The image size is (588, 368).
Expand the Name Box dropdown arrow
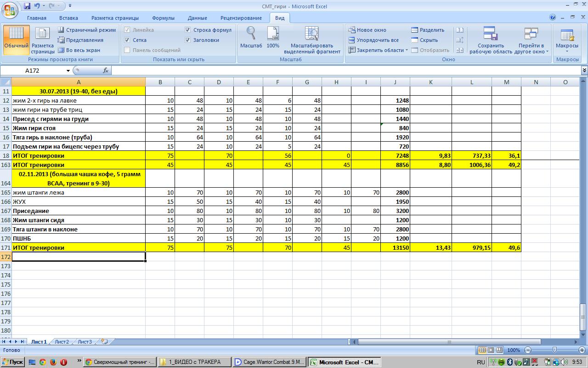click(x=68, y=70)
